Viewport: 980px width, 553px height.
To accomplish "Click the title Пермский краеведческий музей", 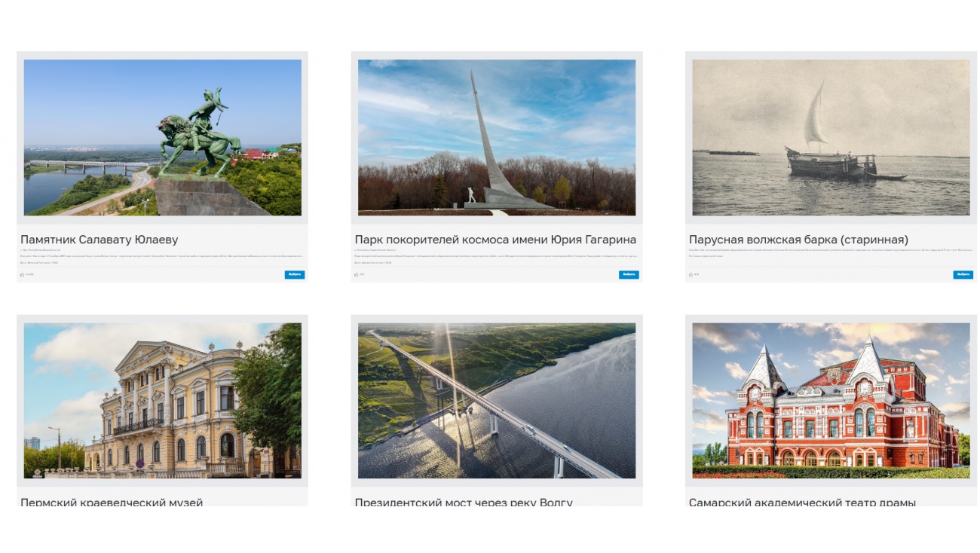I will (x=112, y=502).
